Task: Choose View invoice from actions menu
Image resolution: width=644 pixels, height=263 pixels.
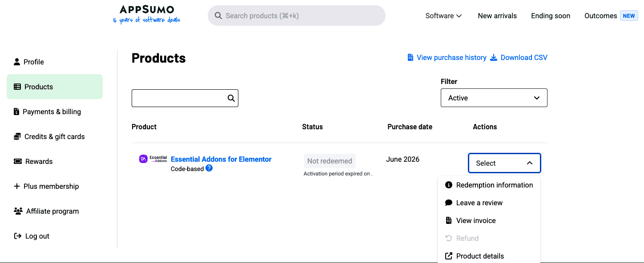Action: pos(489,220)
